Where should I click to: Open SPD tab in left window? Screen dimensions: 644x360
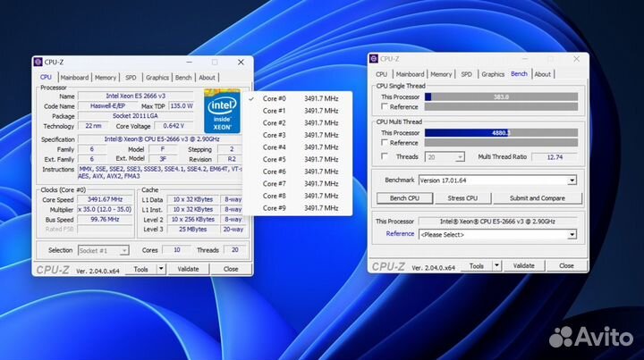[x=131, y=78]
